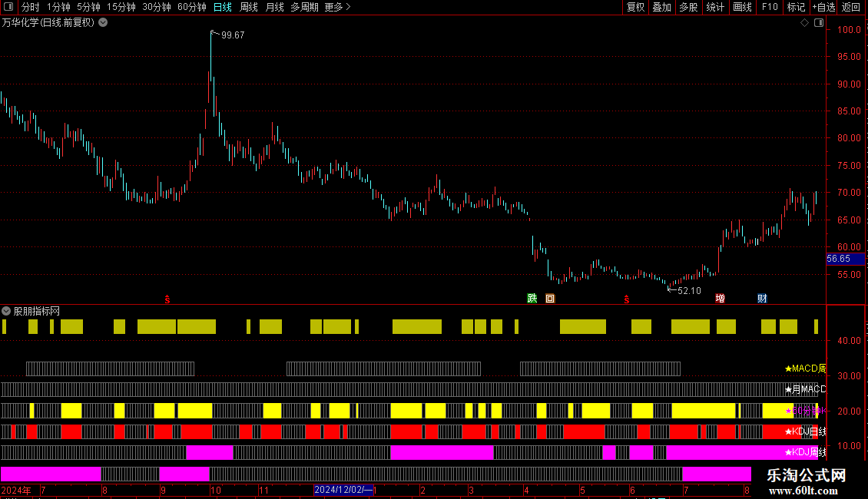The height and width of the screenshot is (499, 868).
Task: Select the ★月MACD indicator label
Action: (806, 389)
